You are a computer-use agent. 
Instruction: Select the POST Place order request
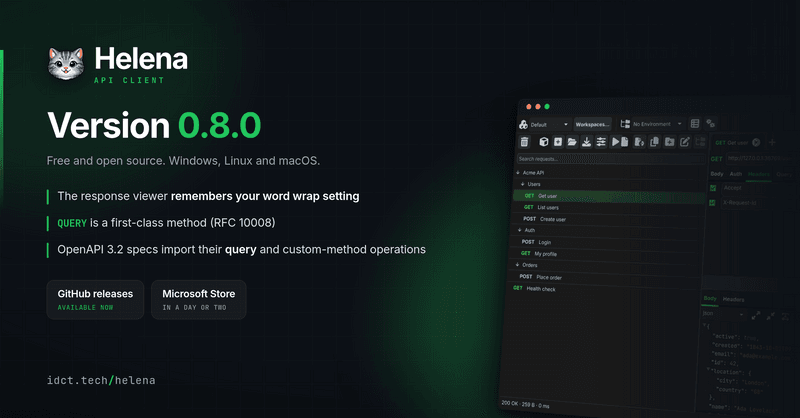[x=540, y=277]
